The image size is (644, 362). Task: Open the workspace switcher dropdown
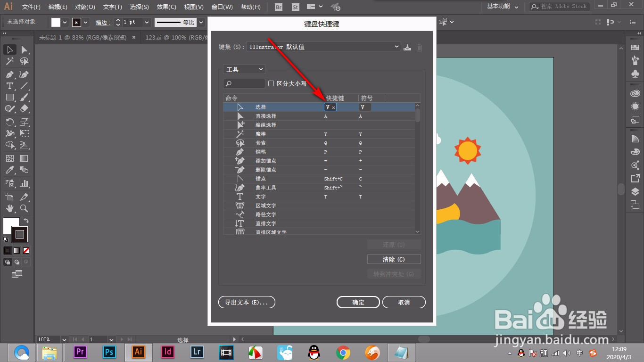[503, 7]
